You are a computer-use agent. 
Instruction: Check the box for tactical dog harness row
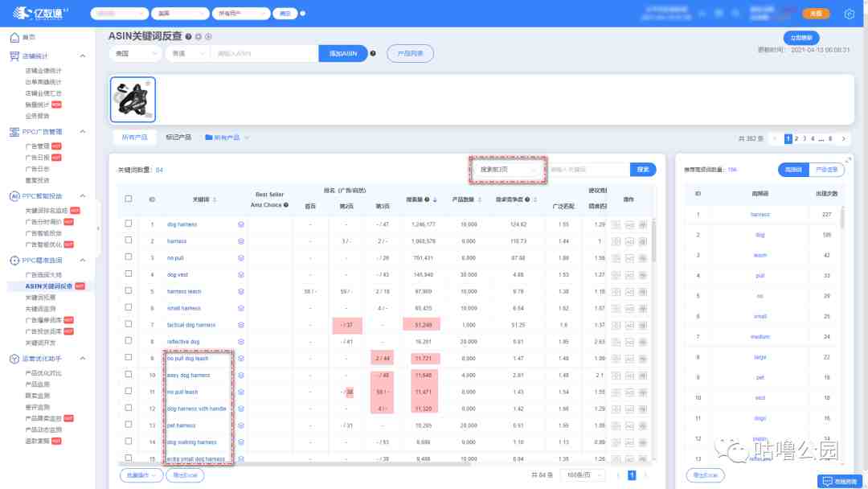pyautogui.click(x=129, y=324)
